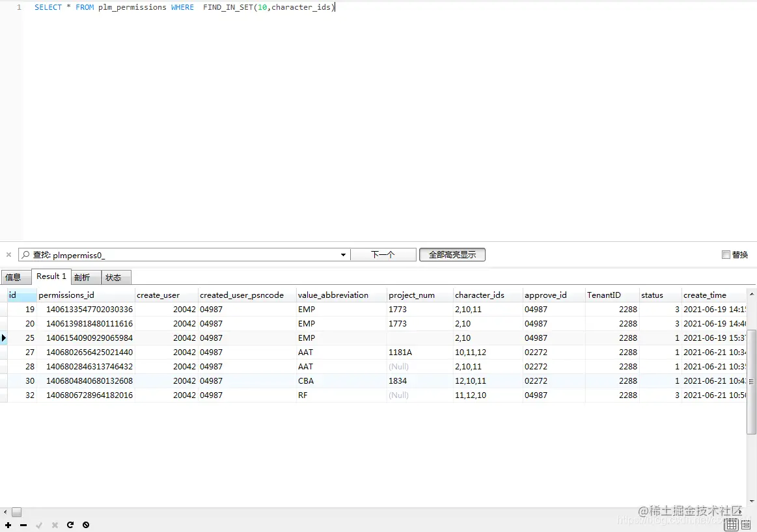Close the find bar with X icon
Image resolution: width=757 pixels, height=532 pixels.
pyautogui.click(x=8, y=255)
